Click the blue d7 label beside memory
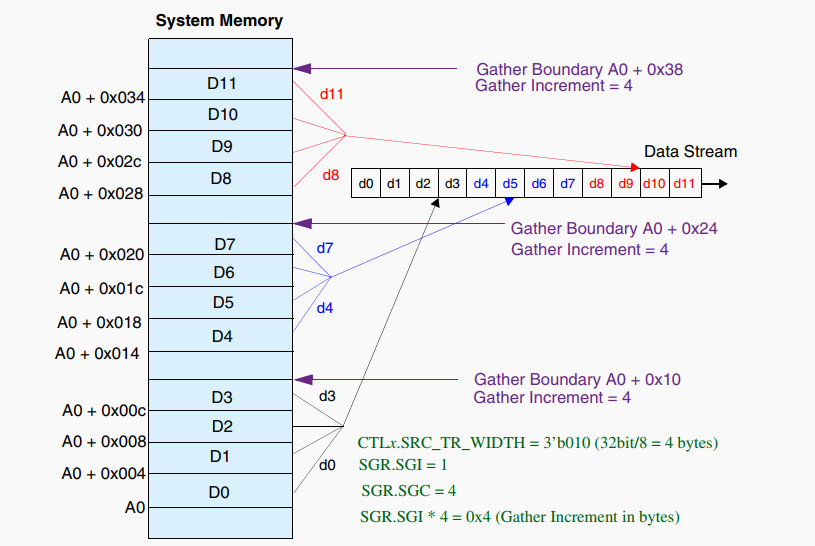This screenshot has width=815, height=546. [325, 248]
